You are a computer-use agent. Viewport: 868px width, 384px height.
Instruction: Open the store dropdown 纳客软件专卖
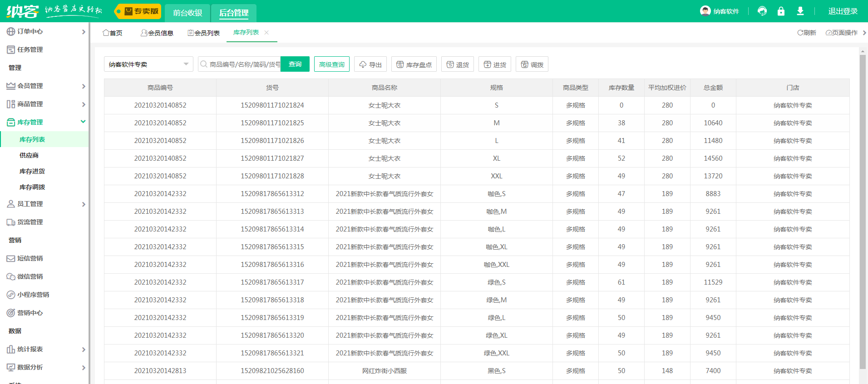point(148,64)
